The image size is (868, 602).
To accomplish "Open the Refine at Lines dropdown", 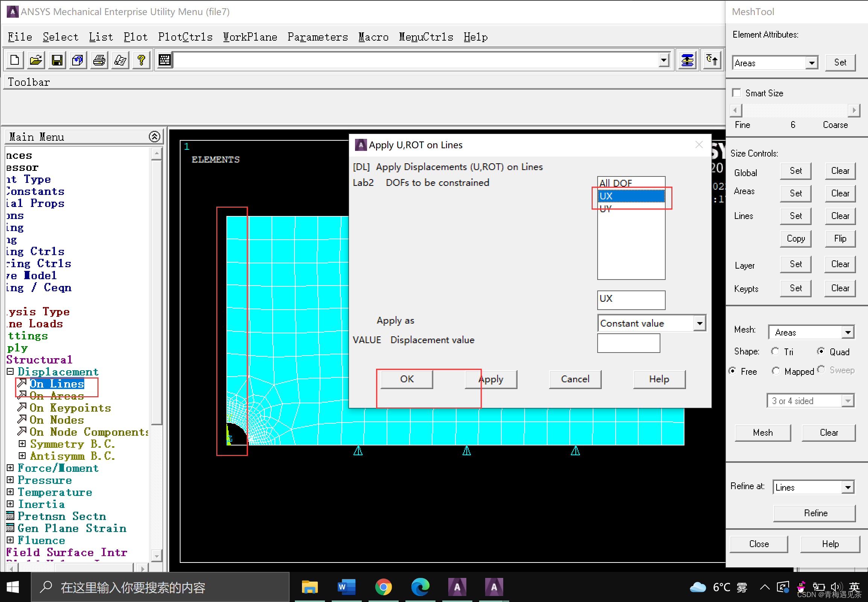I will coord(848,487).
